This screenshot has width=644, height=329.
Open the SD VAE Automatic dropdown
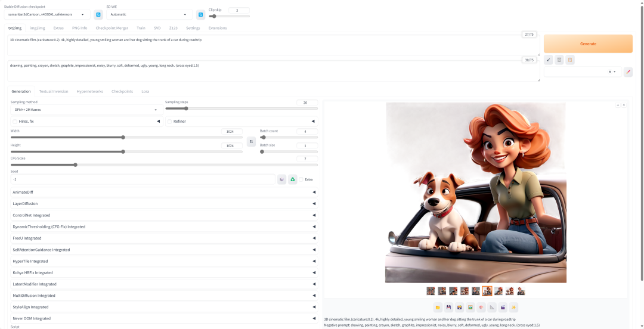coord(150,14)
